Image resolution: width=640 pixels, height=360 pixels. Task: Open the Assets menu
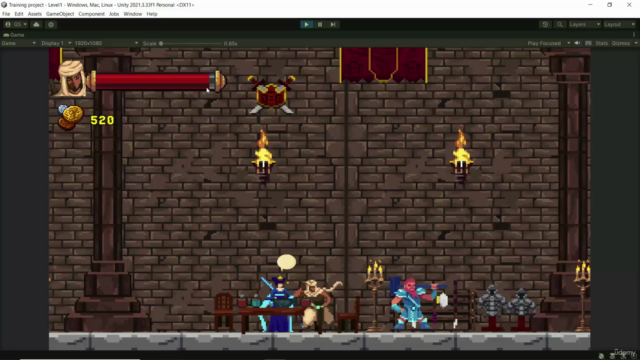[x=35, y=14]
